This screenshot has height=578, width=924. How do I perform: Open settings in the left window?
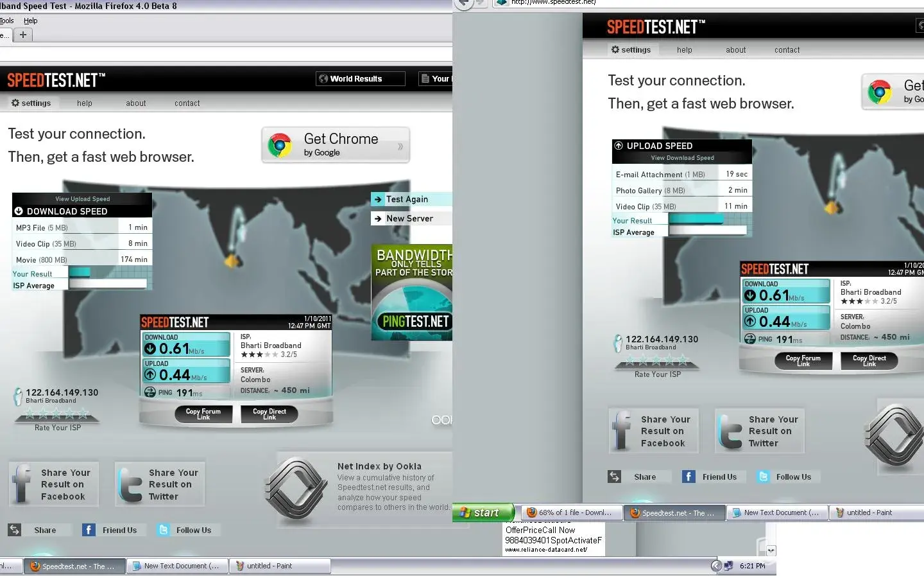point(31,103)
